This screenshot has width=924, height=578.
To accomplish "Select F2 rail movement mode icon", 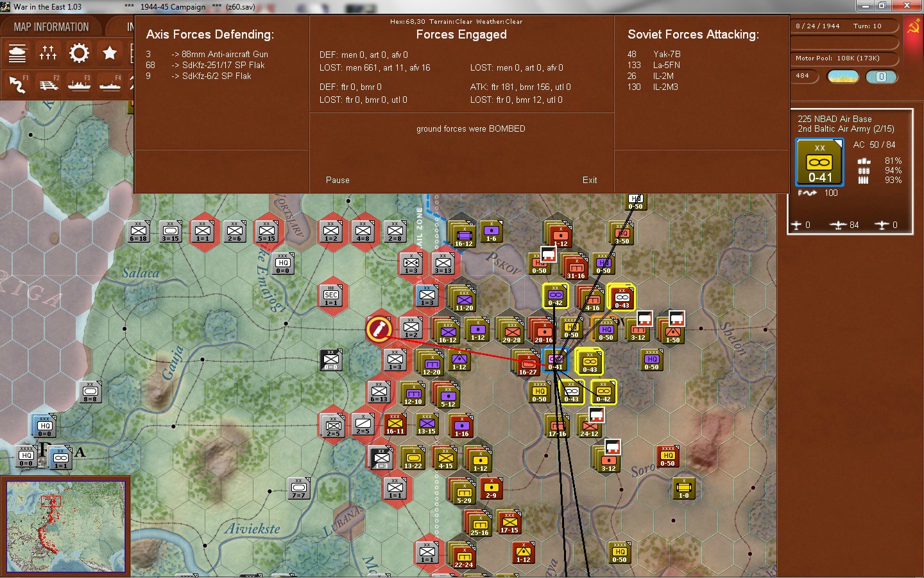I will [x=48, y=84].
